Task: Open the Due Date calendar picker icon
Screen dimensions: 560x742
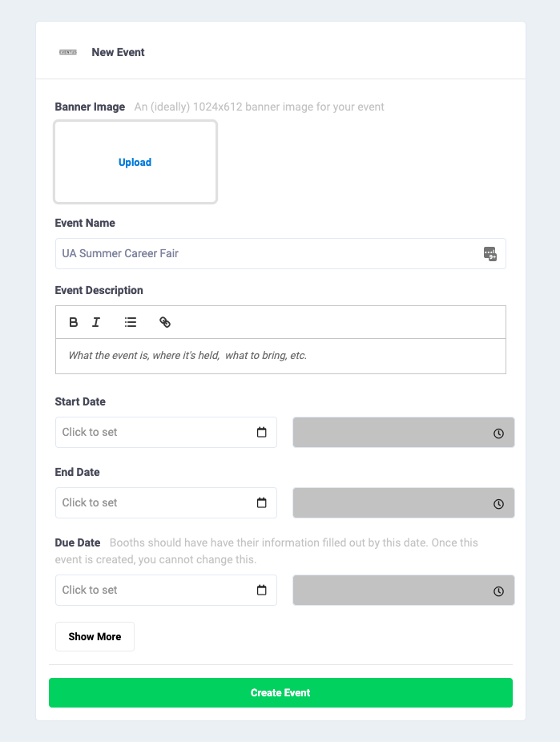Action: pos(261,591)
